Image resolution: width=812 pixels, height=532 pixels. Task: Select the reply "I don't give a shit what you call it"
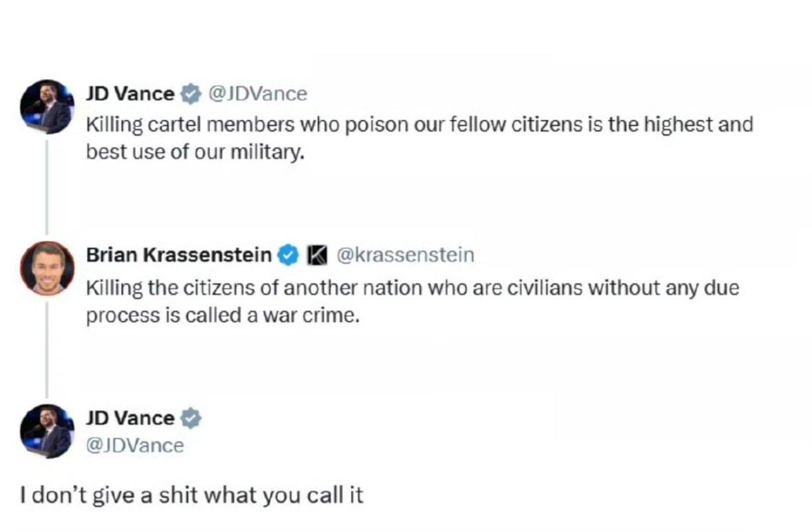(192, 495)
